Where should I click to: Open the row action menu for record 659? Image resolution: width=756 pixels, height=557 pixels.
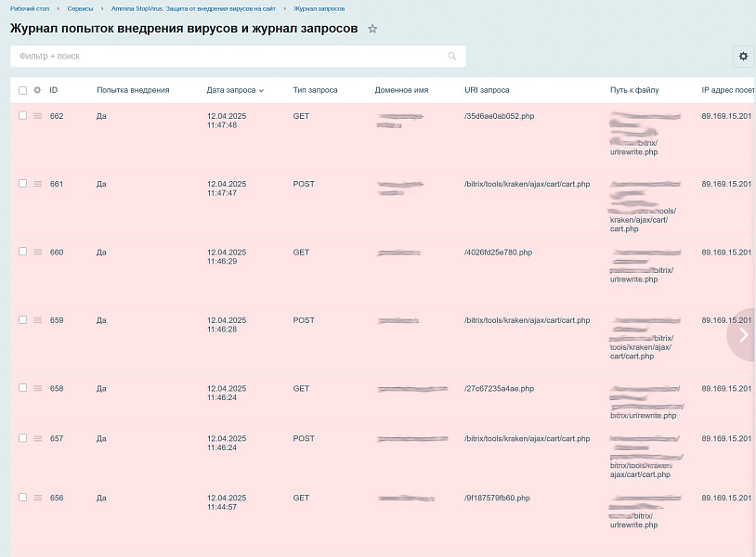coord(36,320)
